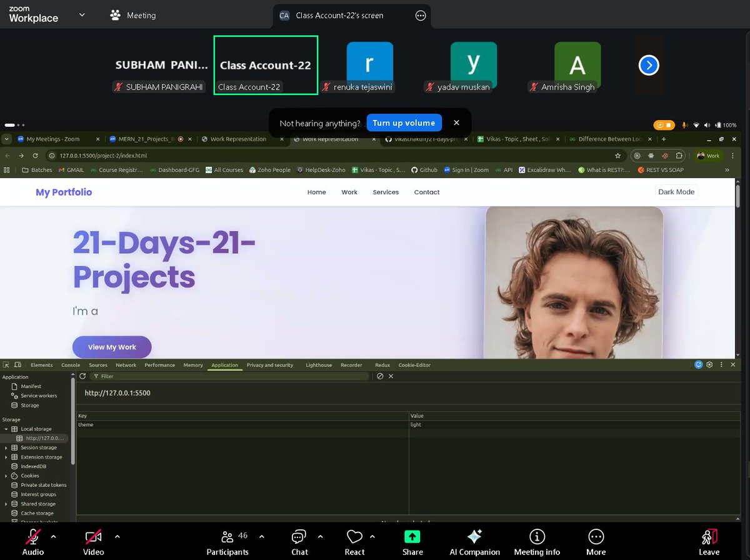Toggle the device toolbar icon in DevTools
This screenshot has width=750, height=560.
[x=17, y=365]
